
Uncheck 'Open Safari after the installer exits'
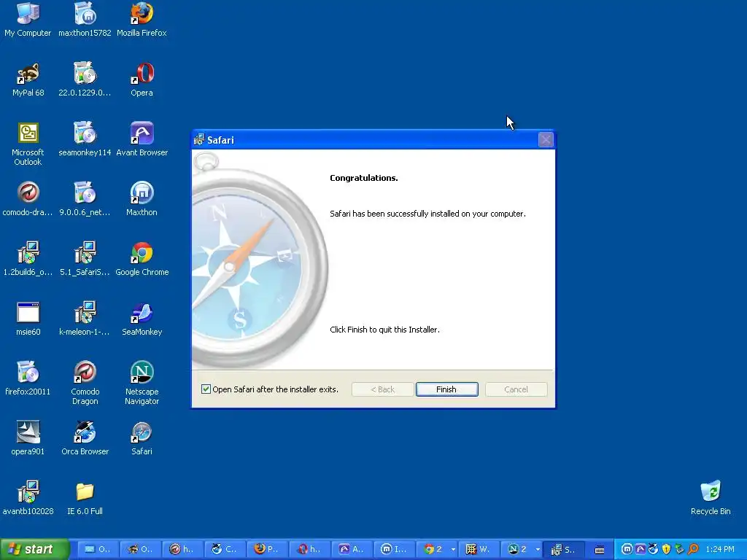206,389
